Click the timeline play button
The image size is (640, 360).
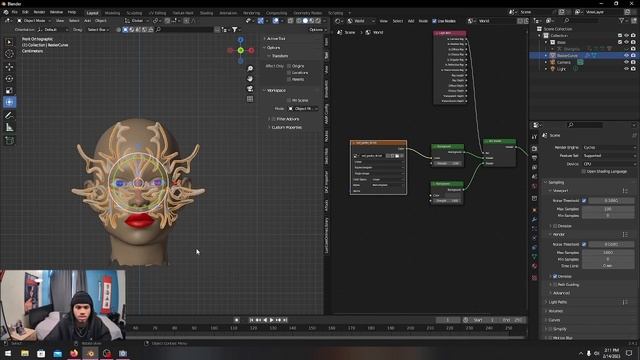(x=271, y=320)
